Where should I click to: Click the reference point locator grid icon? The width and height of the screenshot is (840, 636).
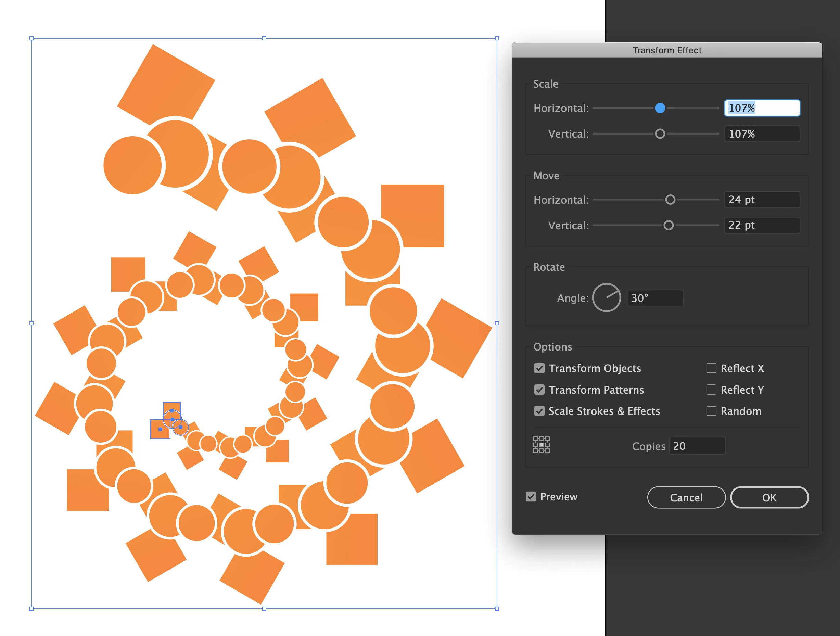click(x=541, y=445)
